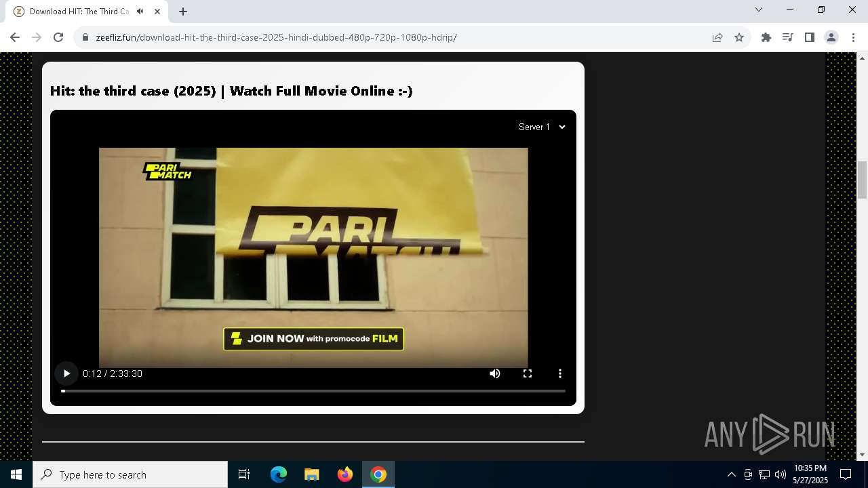Image resolution: width=868 pixels, height=488 pixels.
Task: Close the Download HIT tab
Action: 157,12
